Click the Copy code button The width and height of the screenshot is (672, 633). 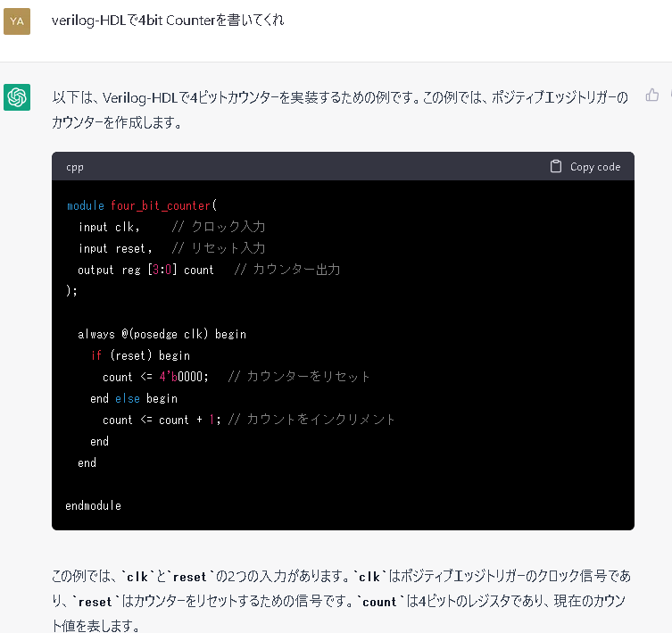click(x=585, y=166)
